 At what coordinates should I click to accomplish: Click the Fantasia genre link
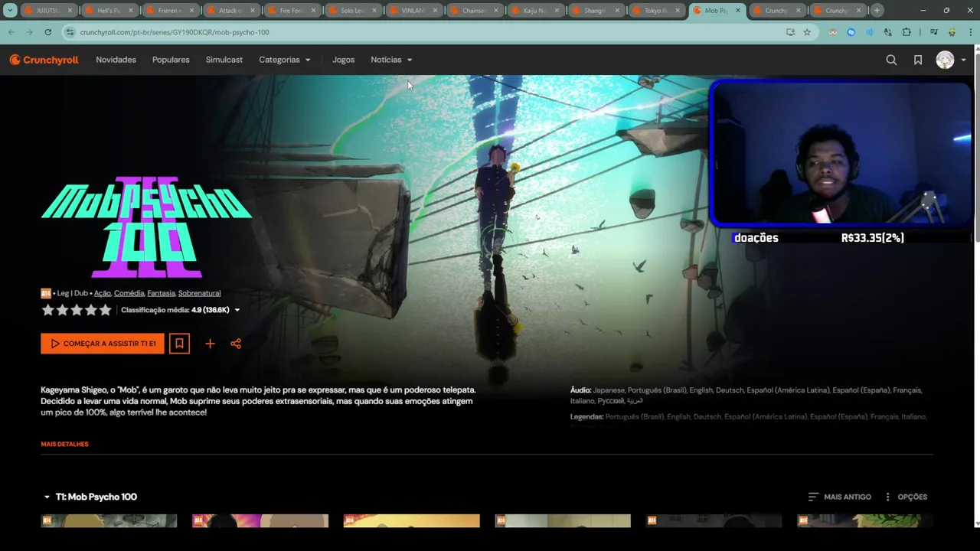click(x=161, y=293)
